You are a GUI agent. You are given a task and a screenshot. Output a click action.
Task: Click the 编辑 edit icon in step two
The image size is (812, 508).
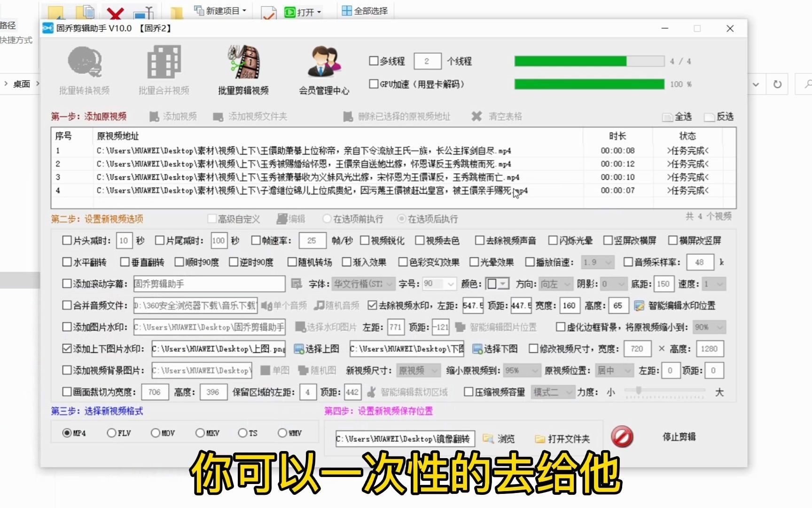(282, 219)
